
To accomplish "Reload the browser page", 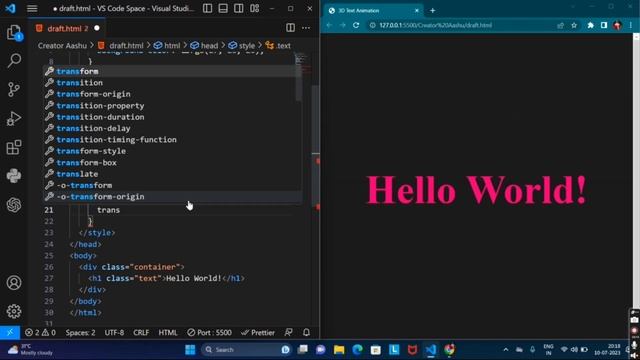I will (356, 25).
